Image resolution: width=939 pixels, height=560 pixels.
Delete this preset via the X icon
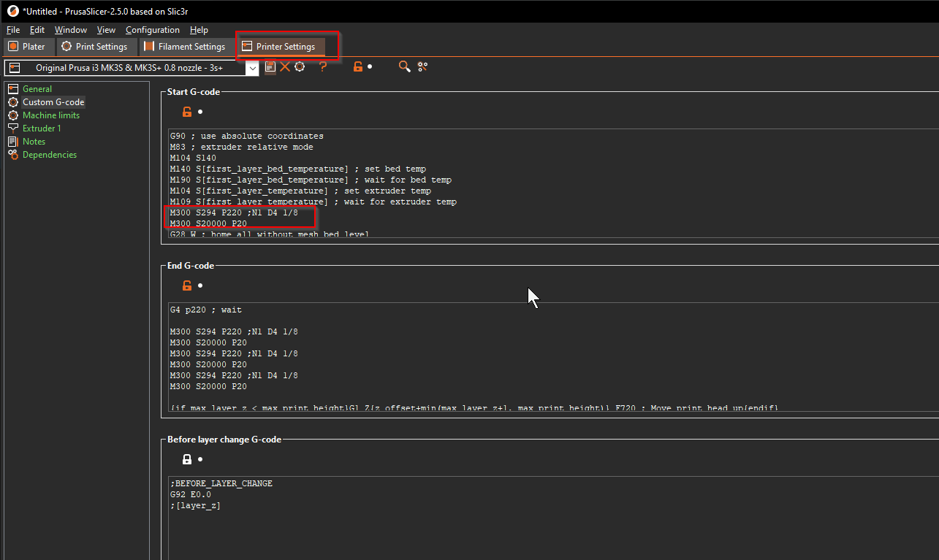click(285, 66)
